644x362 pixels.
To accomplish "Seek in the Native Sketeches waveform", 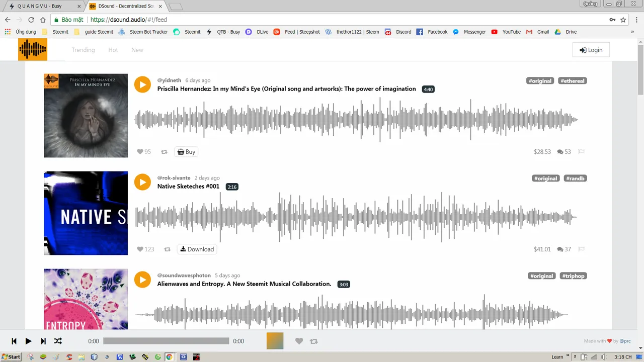I will [x=356, y=217].
